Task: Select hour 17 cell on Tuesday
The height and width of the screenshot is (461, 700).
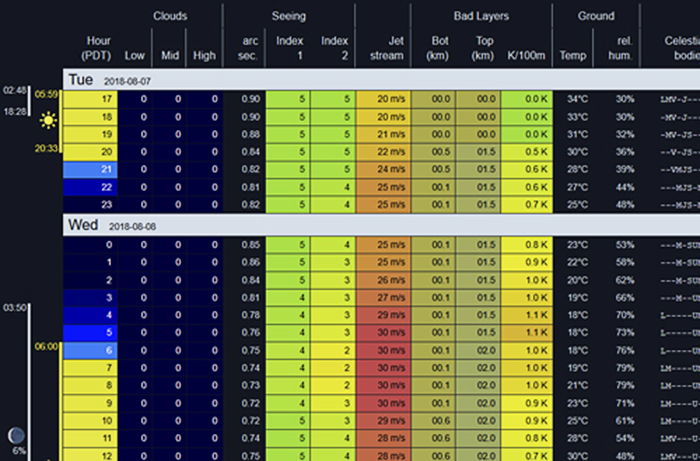Action: [90, 99]
